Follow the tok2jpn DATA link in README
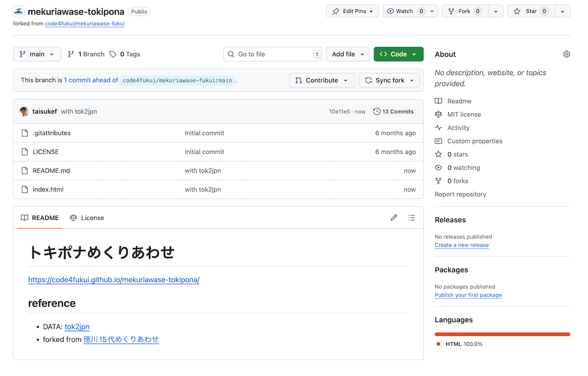The height and width of the screenshot is (376, 588). [77, 327]
